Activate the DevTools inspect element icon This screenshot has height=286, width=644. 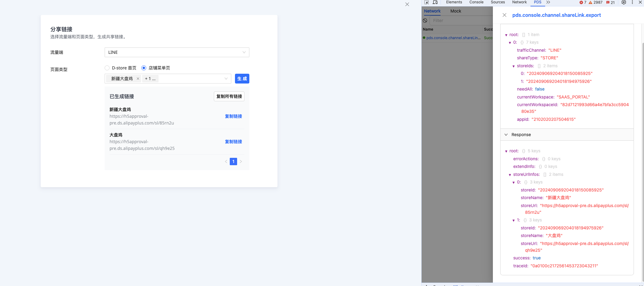click(x=426, y=2)
